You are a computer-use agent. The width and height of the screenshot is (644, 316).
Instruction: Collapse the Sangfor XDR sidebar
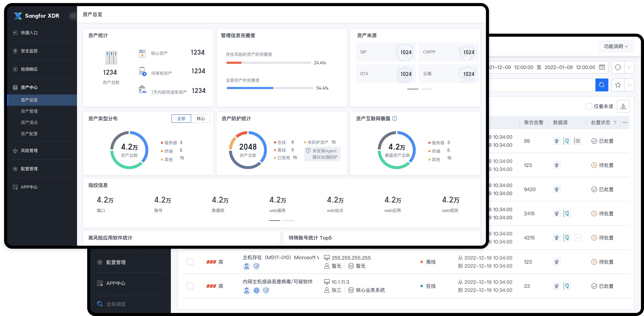73,16
